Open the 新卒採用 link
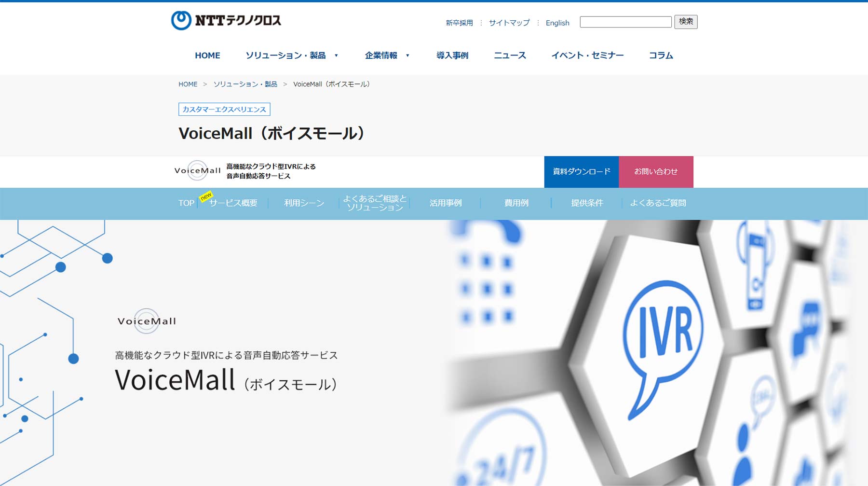The height and width of the screenshot is (486, 868). [459, 23]
